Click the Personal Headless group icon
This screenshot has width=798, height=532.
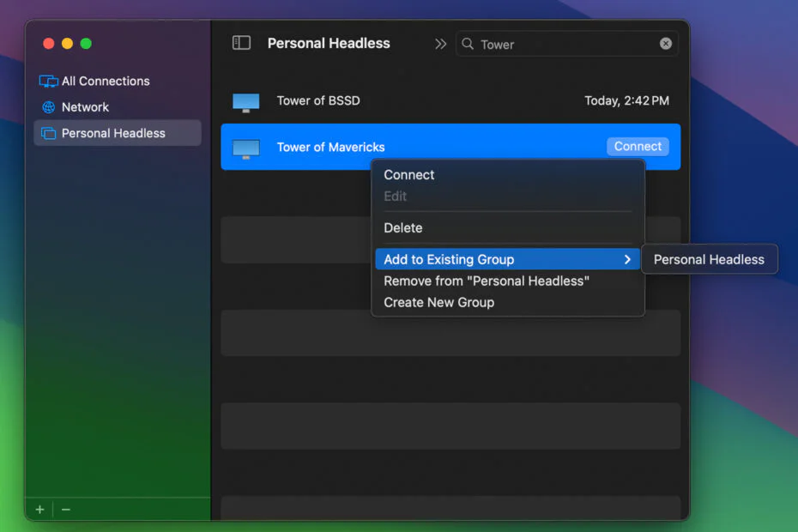click(x=48, y=133)
